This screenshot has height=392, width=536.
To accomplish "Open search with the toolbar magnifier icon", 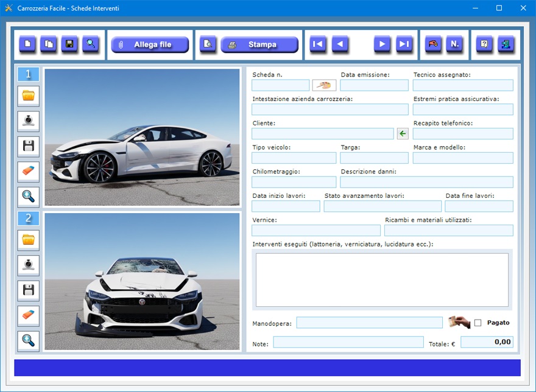I will tap(91, 44).
